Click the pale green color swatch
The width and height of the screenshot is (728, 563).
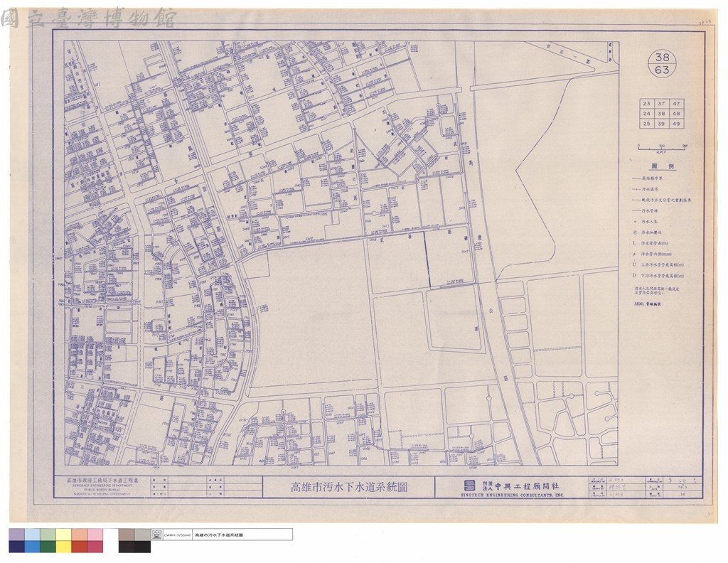coord(48,535)
